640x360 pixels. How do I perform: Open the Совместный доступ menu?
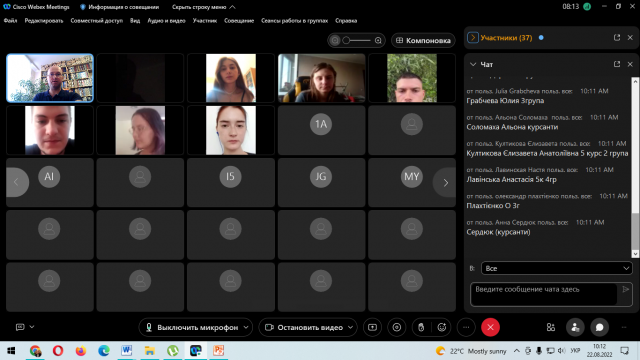coord(96,20)
